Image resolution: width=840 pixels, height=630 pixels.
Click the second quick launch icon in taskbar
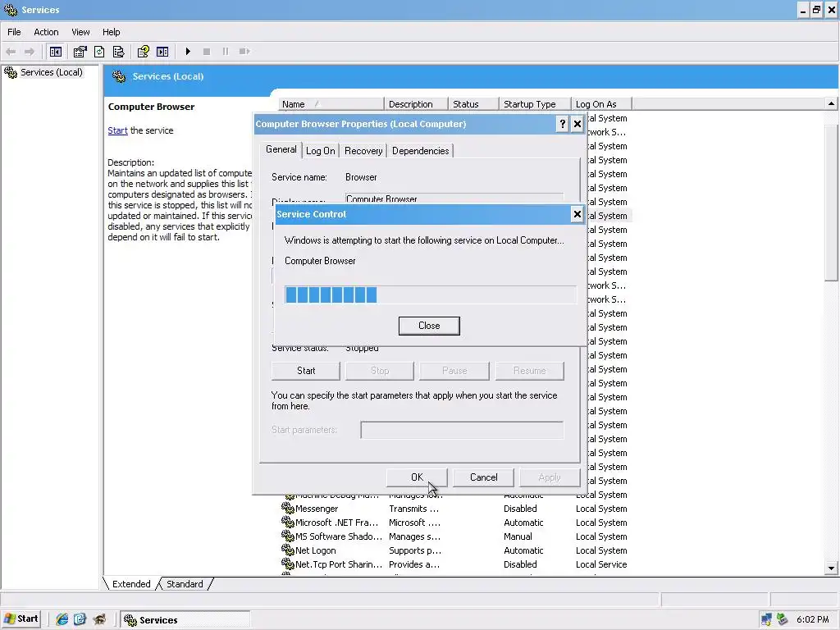click(x=80, y=619)
